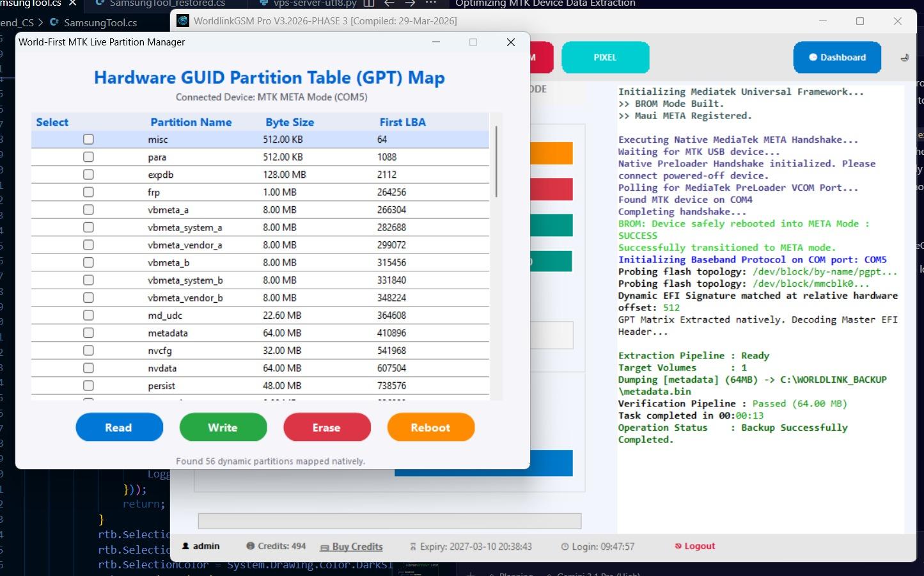The image size is (924, 576).
Task: Click the admin user icon
Action: (x=185, y=546)
